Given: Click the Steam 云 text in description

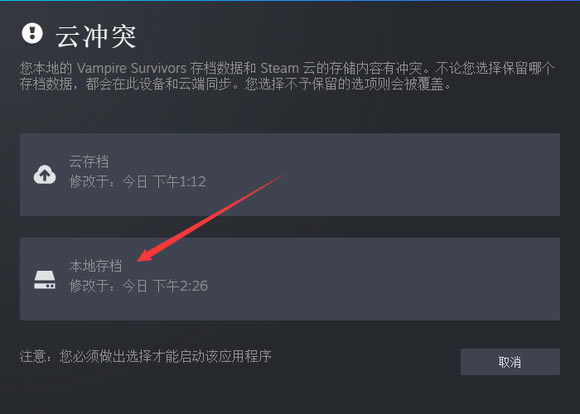Looking at the screenshot, I should pos(288,68).
